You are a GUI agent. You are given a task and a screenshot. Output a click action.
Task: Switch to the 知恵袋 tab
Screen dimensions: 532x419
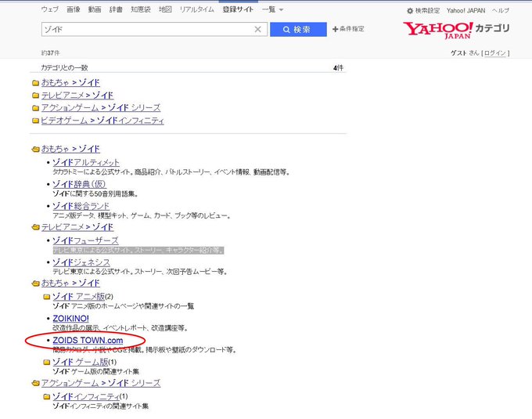pyautogui.click(x=141, y=9)
